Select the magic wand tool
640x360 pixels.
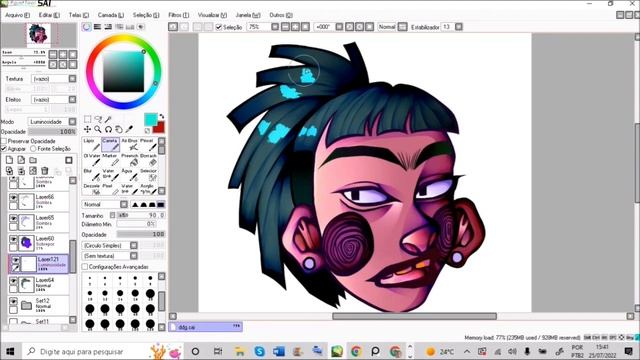108,119
